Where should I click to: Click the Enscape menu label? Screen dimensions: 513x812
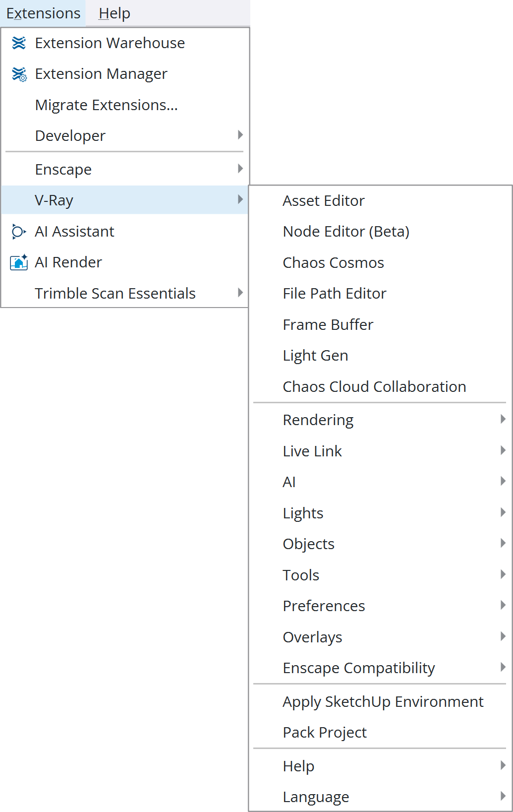[63, 170]
